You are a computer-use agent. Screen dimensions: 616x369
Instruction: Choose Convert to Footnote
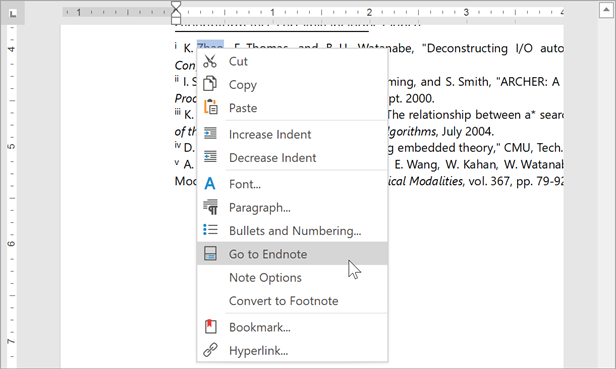click(292, 301)
